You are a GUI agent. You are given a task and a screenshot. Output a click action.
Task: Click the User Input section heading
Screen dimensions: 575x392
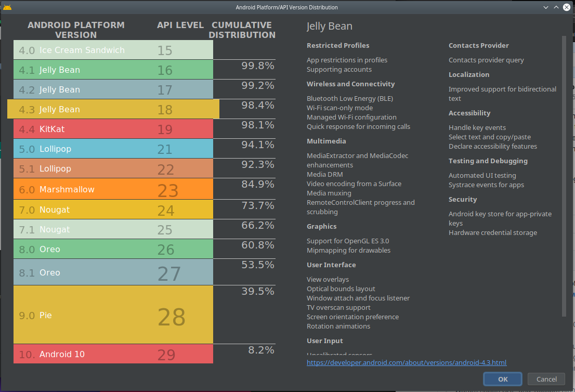click(324, 341)
